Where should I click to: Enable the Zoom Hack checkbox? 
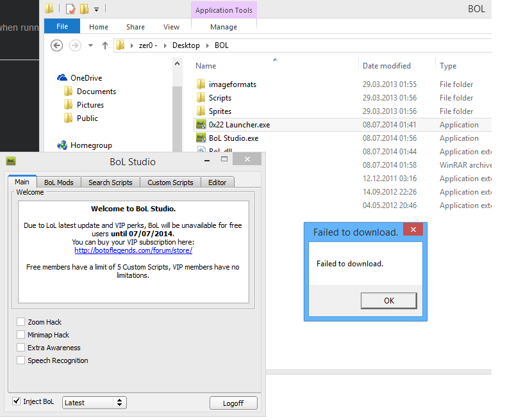(21, 322)
